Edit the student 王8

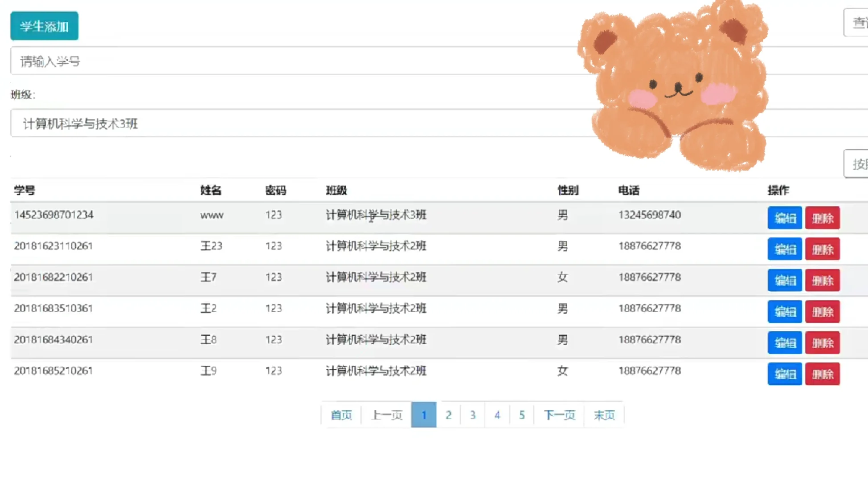[784, 342]
